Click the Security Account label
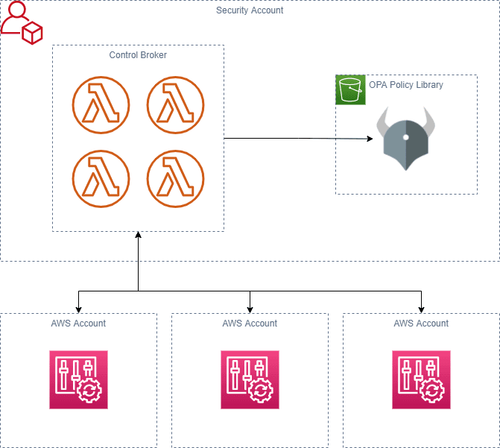Image resolution: width=500 pixels, height=448 pixels. (250, 10)
